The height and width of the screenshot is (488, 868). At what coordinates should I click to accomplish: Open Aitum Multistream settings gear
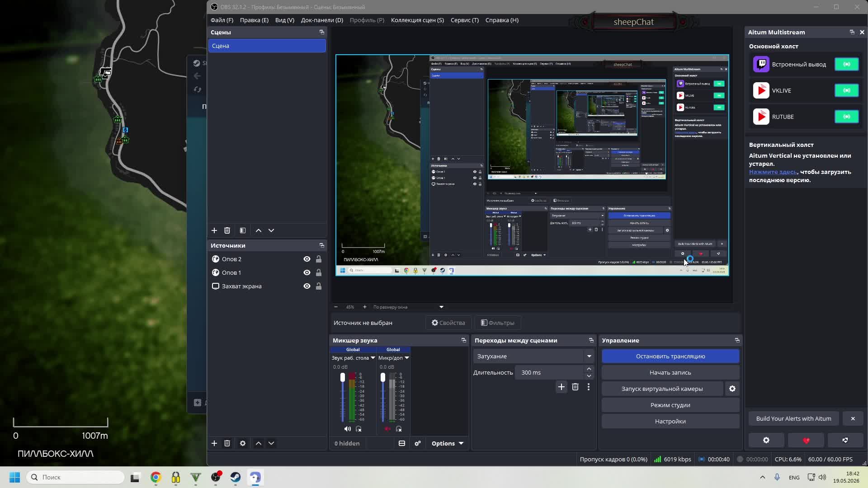tap(766, 440)
